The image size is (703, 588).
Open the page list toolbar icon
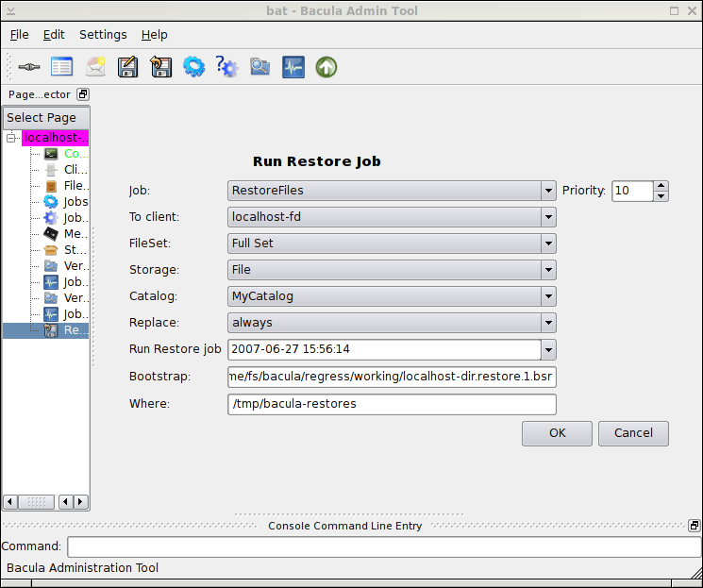coord(61,67)
